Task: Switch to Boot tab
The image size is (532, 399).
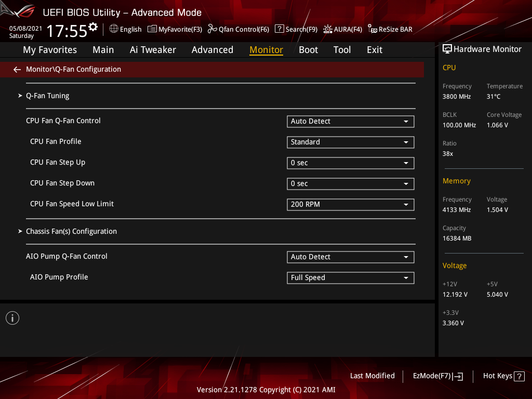Action: [309, 50]
